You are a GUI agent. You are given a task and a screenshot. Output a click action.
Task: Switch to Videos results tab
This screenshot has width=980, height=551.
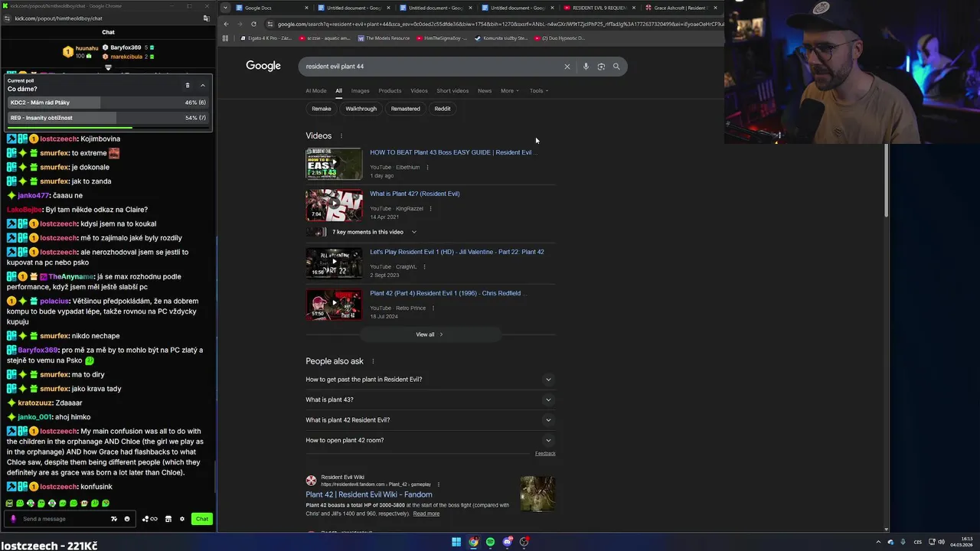coord(419,90)
